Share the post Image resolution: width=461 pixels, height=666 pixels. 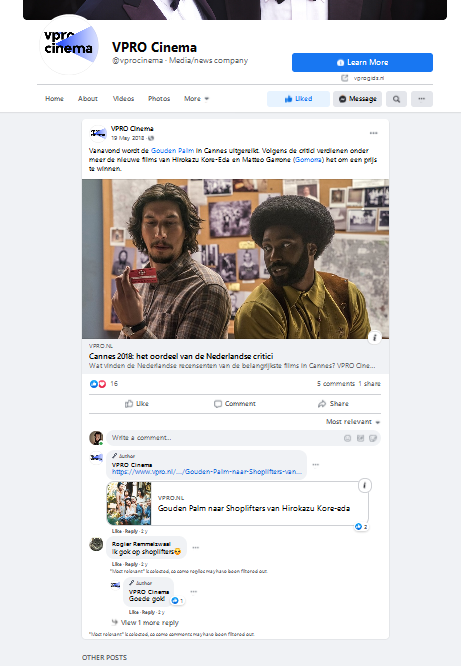333,404
